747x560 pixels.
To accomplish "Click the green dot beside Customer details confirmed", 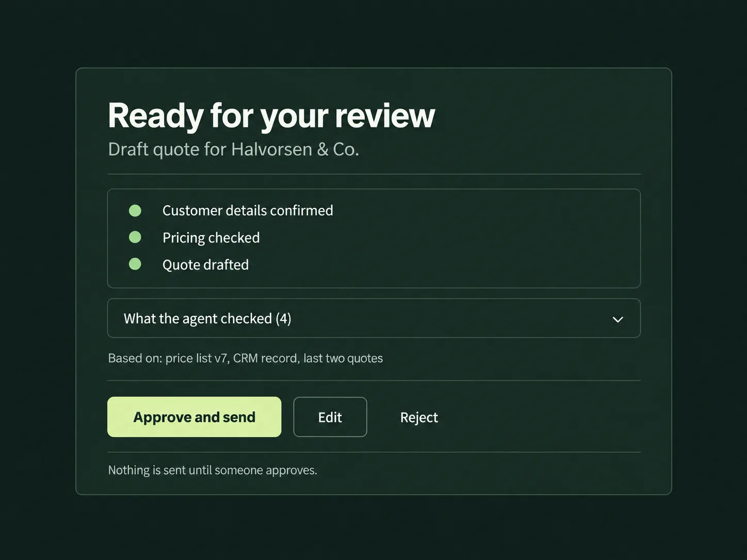I will pyautogui.click(x=135, y=210).
